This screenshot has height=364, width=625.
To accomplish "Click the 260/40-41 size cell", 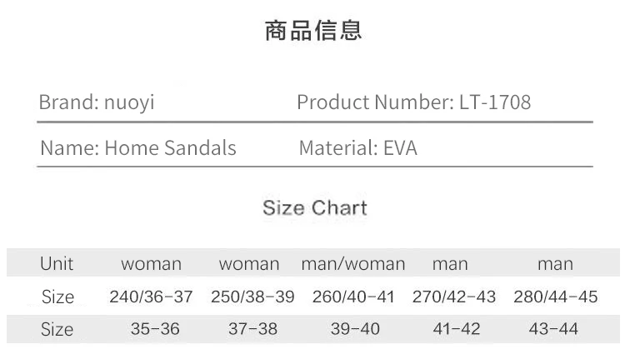I will [354, 297].
